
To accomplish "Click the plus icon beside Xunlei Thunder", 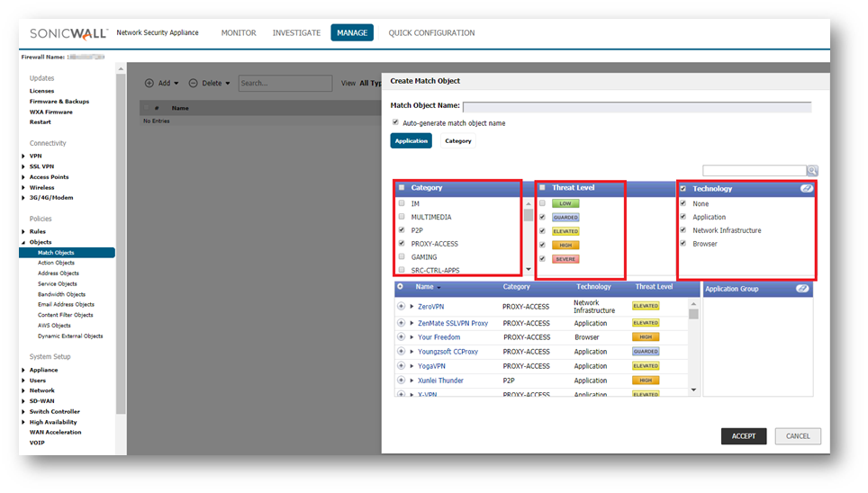I will coord(401,381).
